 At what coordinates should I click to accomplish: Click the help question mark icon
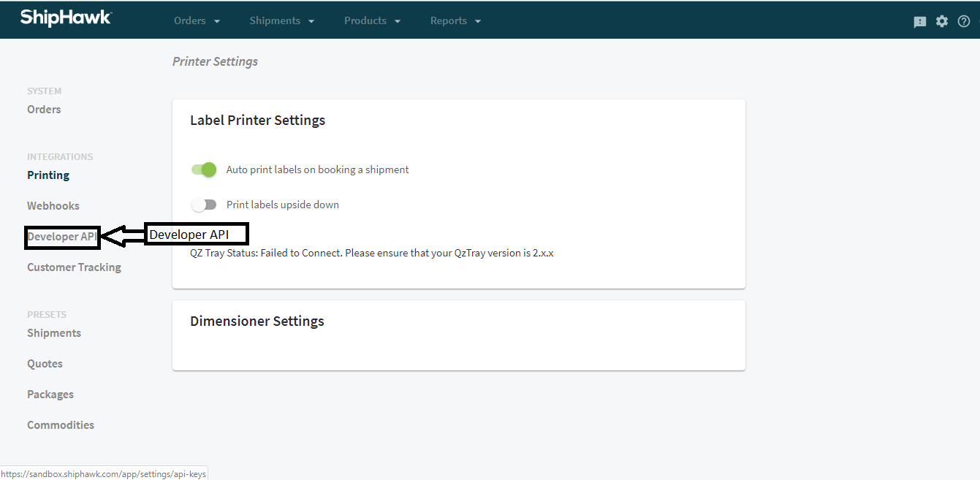963,20
